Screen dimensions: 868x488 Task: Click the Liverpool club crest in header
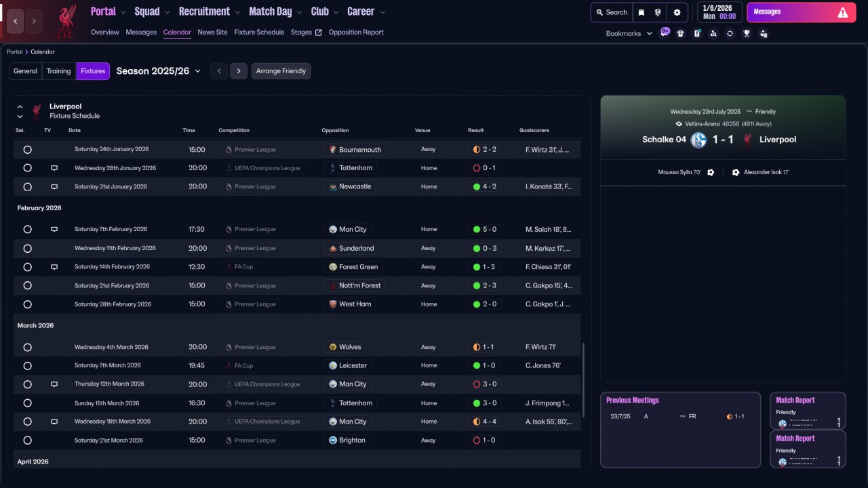click(x=66, y=20)
